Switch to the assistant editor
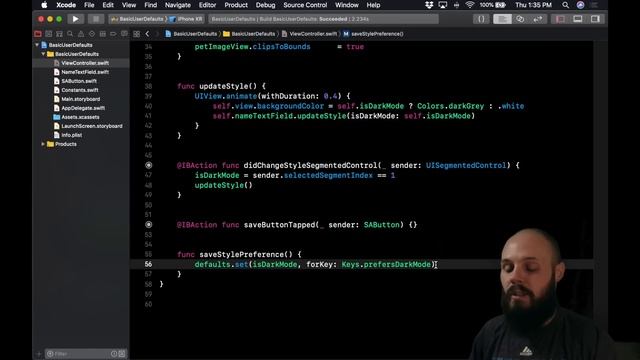Image resolution: width=640 pixels, height=360 pixels. (x=520, y=19)
